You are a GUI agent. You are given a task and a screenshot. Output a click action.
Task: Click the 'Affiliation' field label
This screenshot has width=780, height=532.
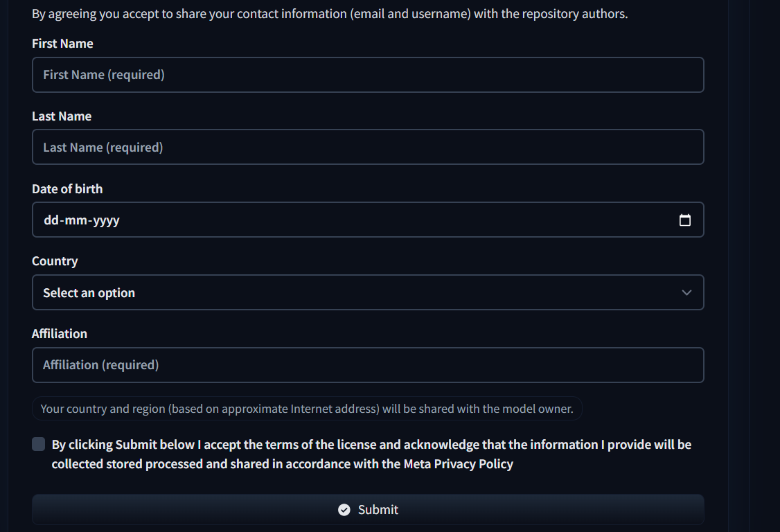click(x=60, y=333)
